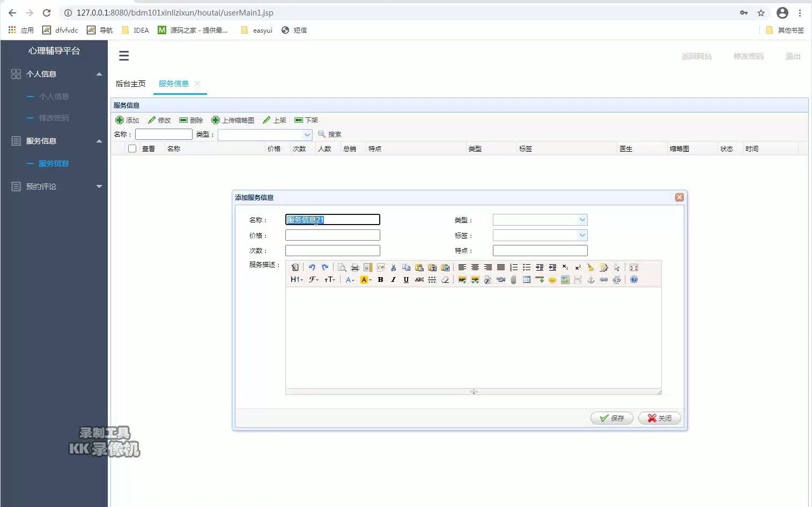This screenshot has height=507, width=812.
Task: Open the text color picker
Action: [x=350, y=280]
